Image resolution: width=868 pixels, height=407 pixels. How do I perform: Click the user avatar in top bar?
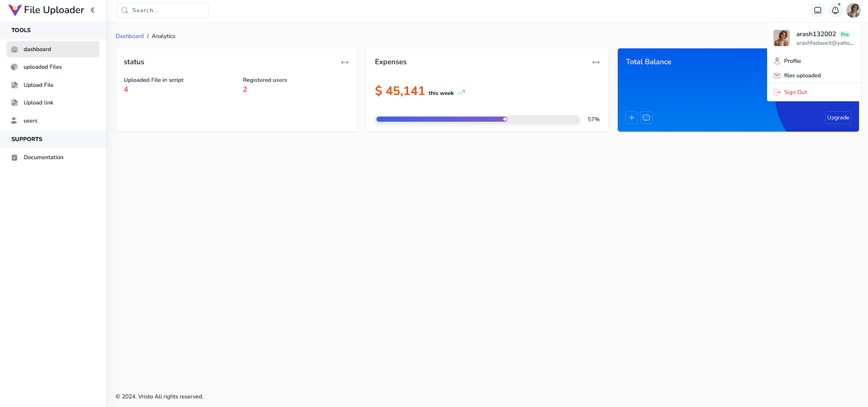click(854, 10)
